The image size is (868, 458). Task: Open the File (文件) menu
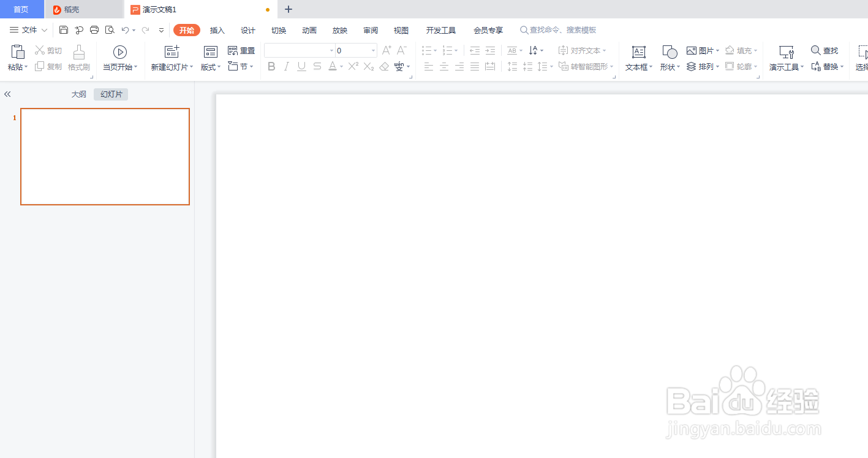pos(28,30)
